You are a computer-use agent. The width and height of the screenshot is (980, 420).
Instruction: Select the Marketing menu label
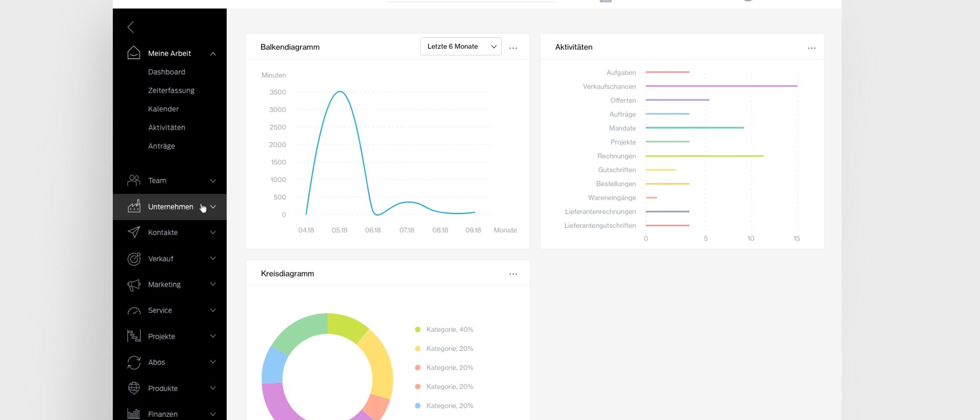pyautogui.click(x=164, y=284)
